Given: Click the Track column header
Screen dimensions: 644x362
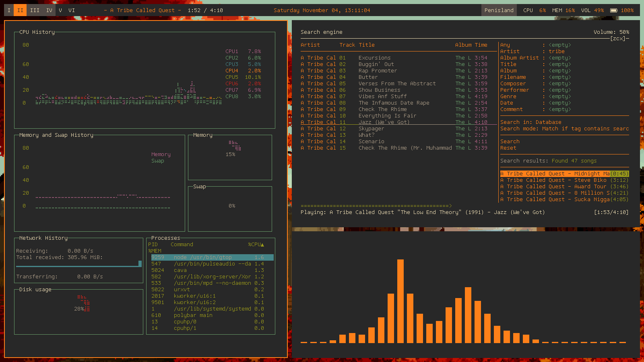Looking at the screenshot, I should (x=347, y=45).
